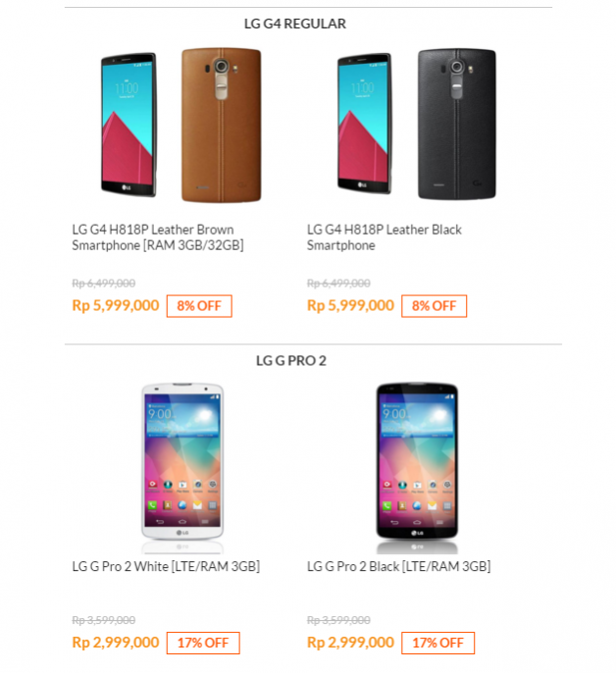
Task: Select Rp 2,999,000 price of G Pro 2 White
Action: [116, 643]
